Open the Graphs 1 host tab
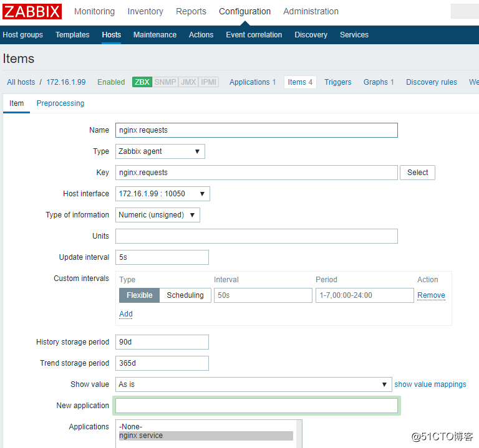 379,82
